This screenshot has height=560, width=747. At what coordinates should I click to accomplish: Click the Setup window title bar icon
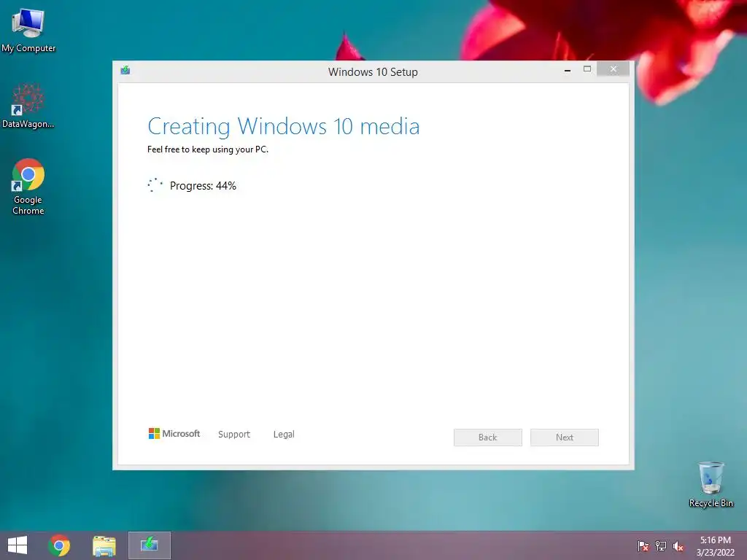coord(125,71)
